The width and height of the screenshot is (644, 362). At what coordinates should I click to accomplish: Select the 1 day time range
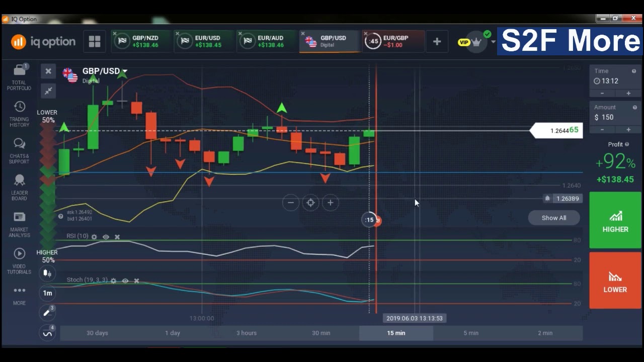coord(173,333)
